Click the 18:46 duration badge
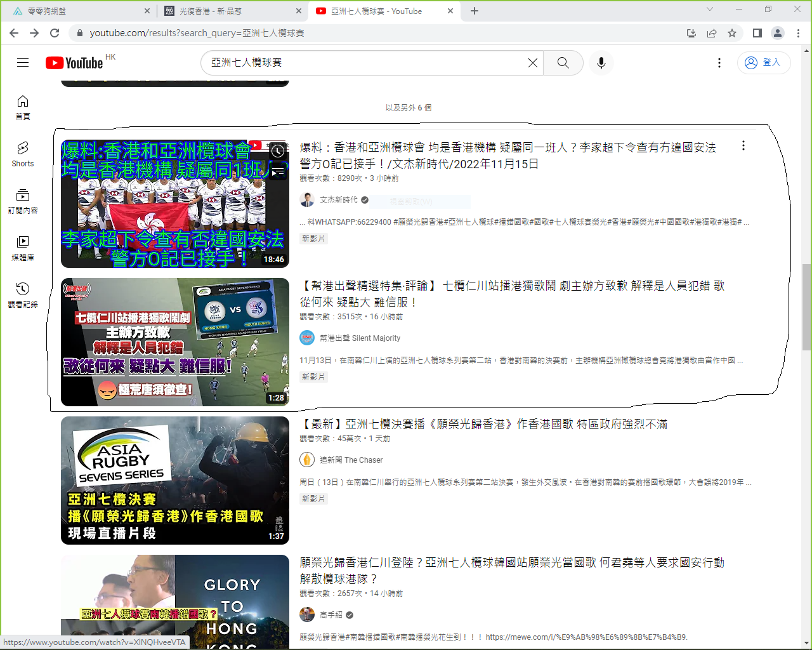 pos(274,260)
